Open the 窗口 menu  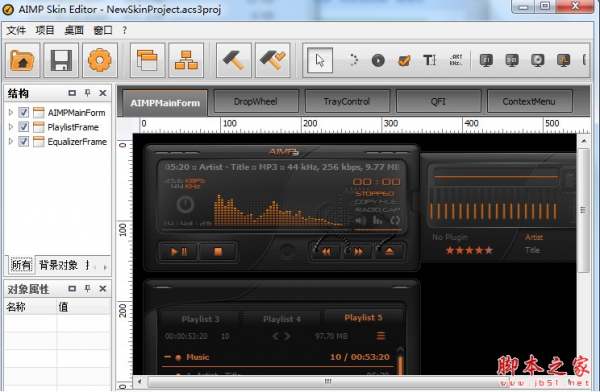tap(103, 30)
